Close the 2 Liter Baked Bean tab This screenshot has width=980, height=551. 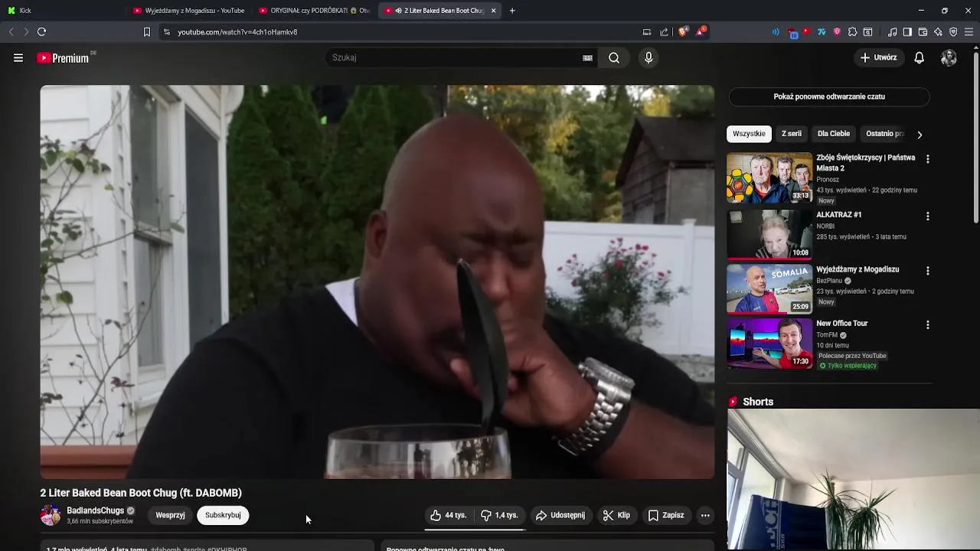tap(493, 11)
